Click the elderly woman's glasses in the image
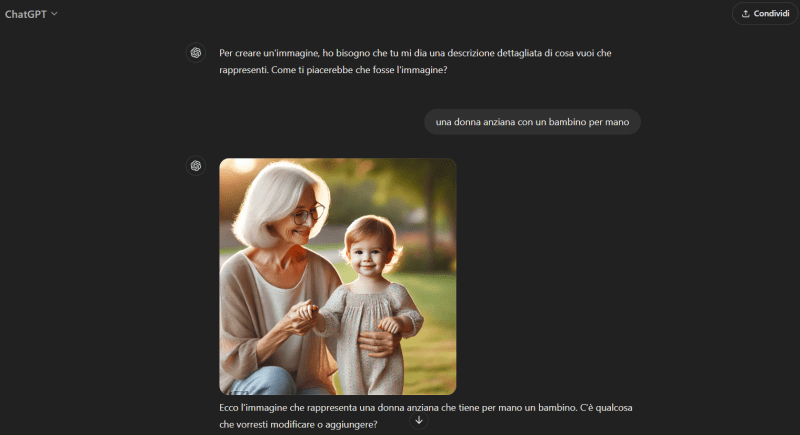The width and height of the screenshot is (800, 435). tap(309, 214)
